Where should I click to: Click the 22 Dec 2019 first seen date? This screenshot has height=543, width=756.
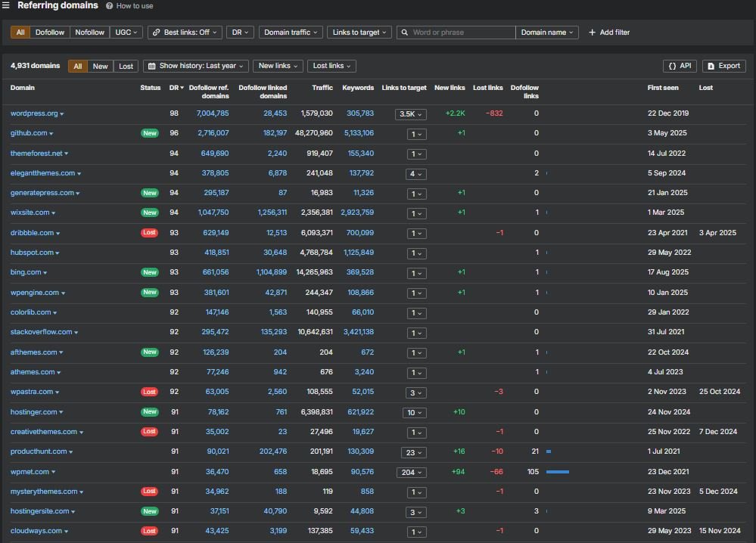point(668,113)
